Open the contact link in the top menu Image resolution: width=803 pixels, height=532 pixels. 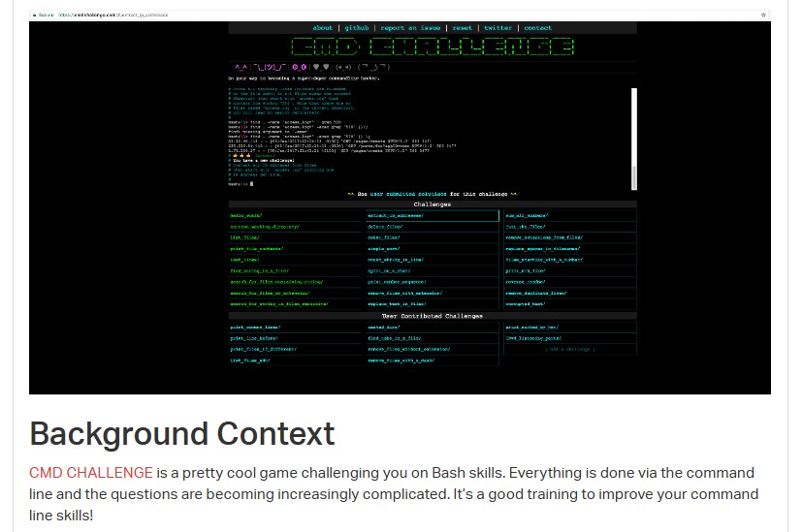pos(537,28)
